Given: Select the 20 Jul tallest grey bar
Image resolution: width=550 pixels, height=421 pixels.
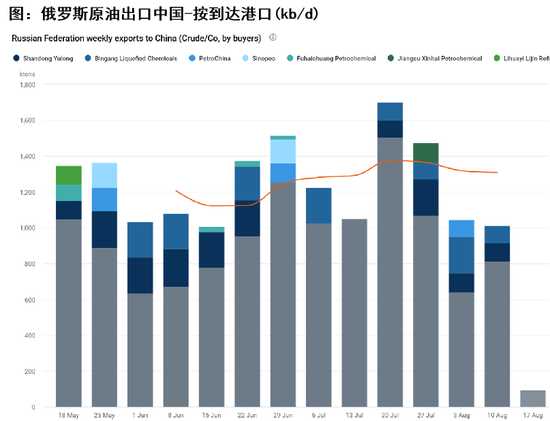Looking at the screenshot, I should [x=390, y=272].
